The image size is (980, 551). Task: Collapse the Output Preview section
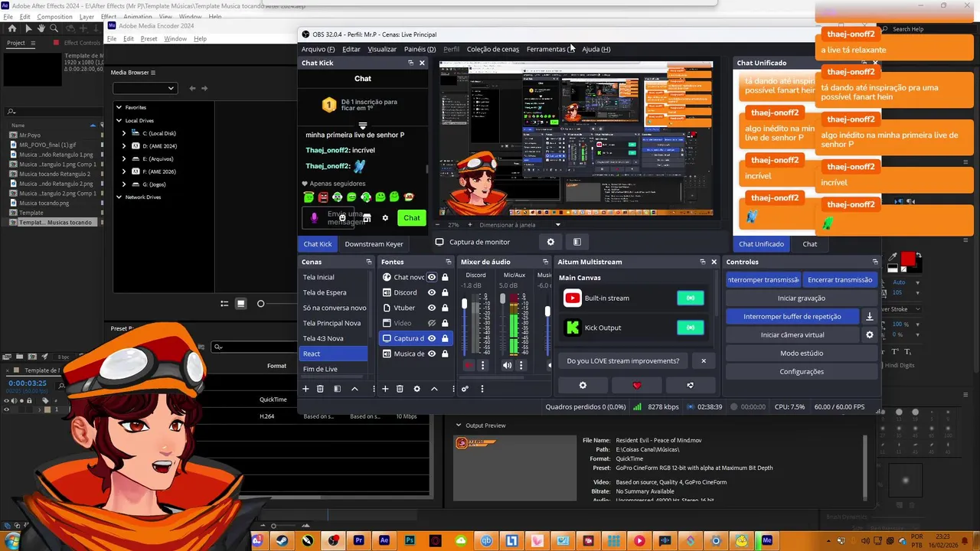click(459, 425)
